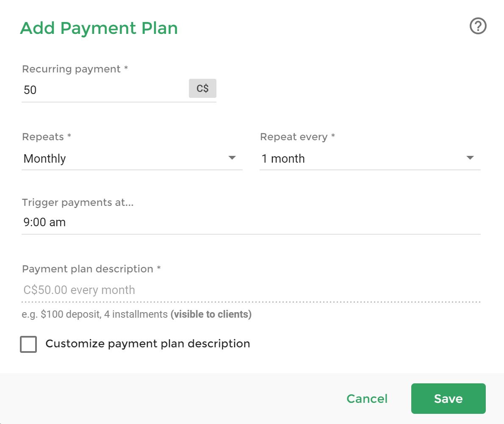Click the Add Payment Plan heading
Image resolution: width=504 pixels, height=424 pixels.
click(x=99, y=28)
